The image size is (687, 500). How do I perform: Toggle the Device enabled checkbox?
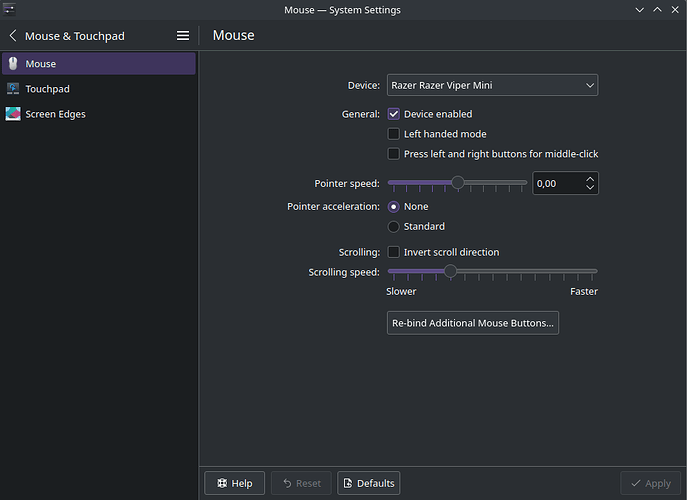(x=393, y=114)
